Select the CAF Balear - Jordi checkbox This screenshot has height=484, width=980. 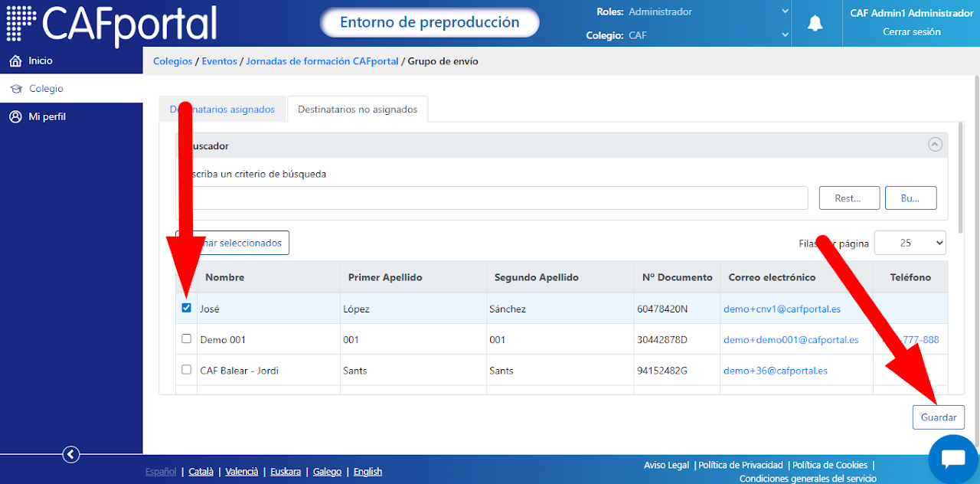click(x=187, y=369)
